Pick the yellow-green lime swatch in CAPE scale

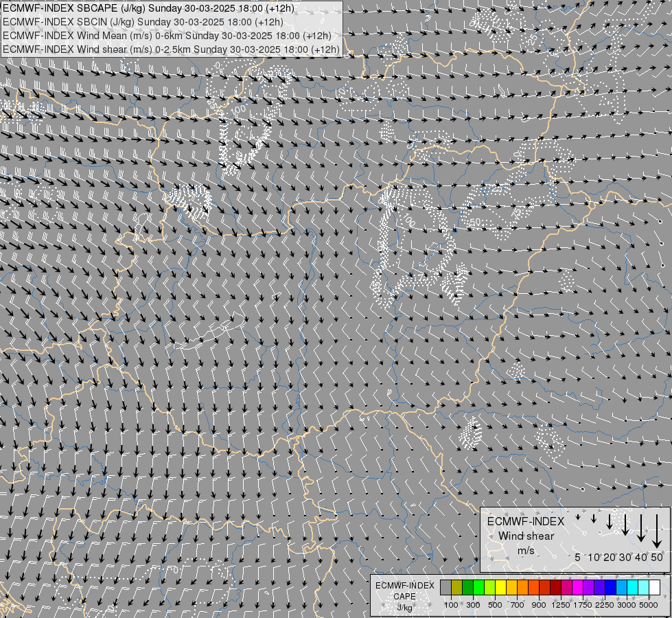[490, 587]
